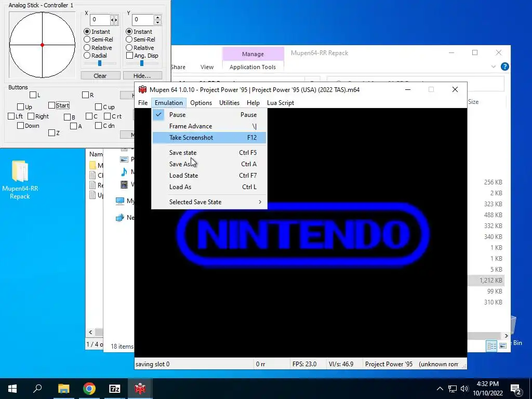Select the music note item in Explorer sidebar
Viewport: 532px width, 399px height.
click(x=124, y=172)
